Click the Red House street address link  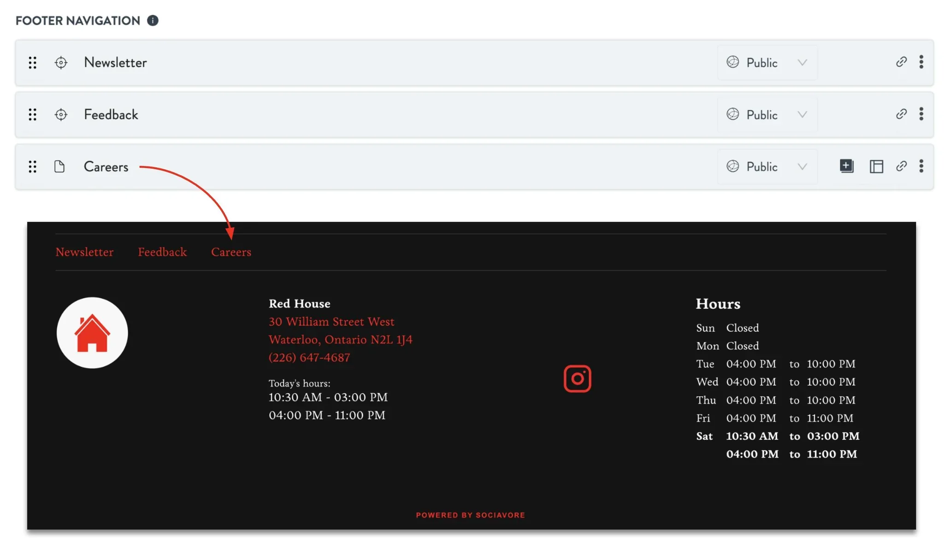[341, 330]
